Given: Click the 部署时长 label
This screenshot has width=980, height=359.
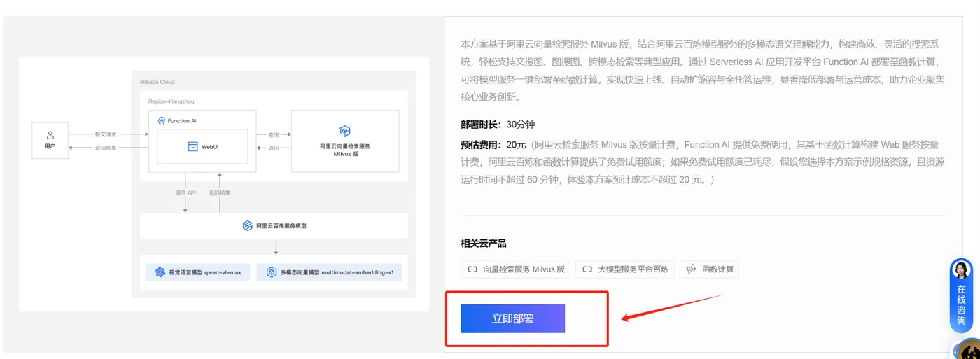Looking at the screenshot, I should [481, 124].
